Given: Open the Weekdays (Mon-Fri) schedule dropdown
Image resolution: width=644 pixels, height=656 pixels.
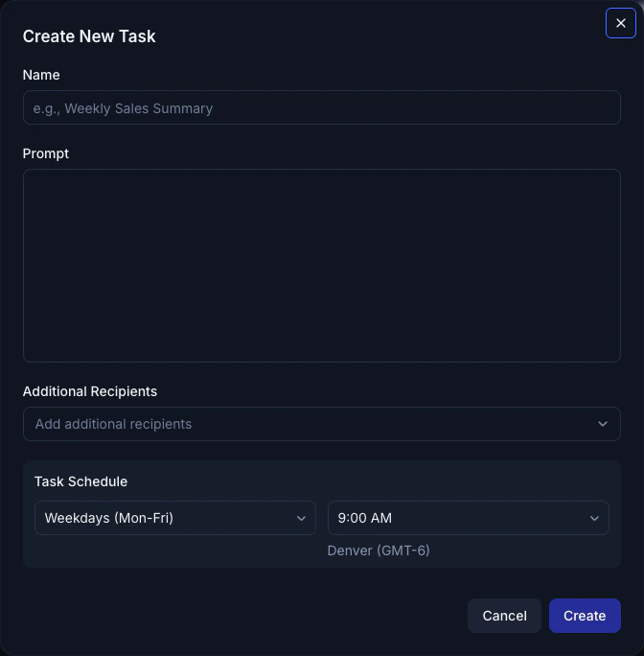Looking at the screenshot, I should coord(175,518).
